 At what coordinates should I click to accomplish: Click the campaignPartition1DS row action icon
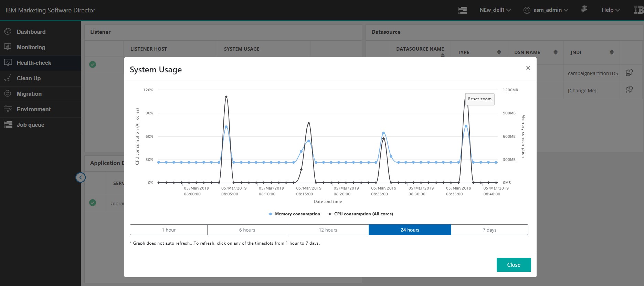click(x=629, y=72)
